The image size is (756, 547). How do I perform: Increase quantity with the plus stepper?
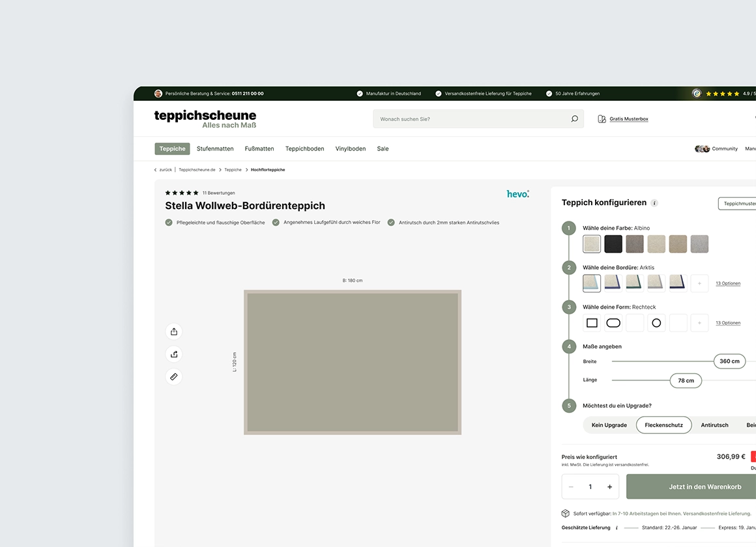[x=609, y=486]
